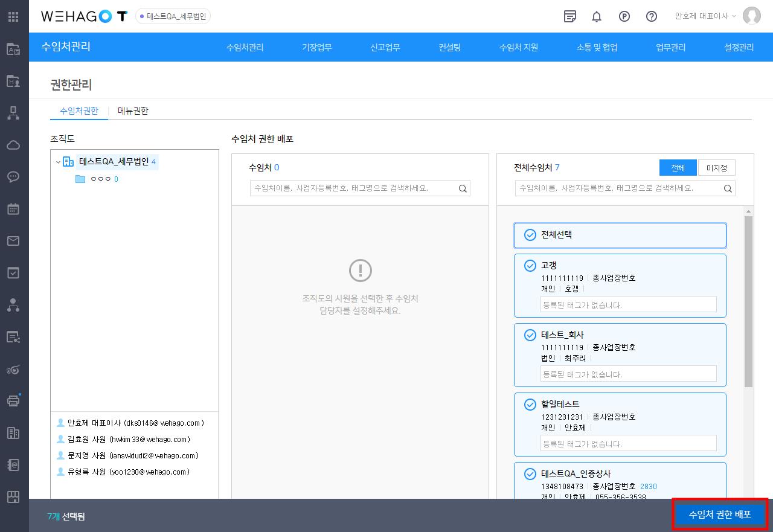Click the notification bell icon
The height and width of the screenshot is (532, 773).
coord(597,17)
